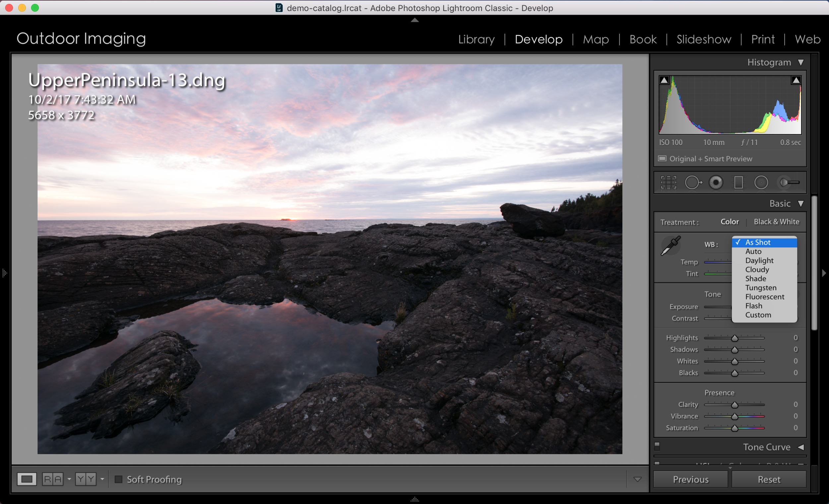829x504 pixels.
Task: Show the left panel group
Action: point(4,273)
